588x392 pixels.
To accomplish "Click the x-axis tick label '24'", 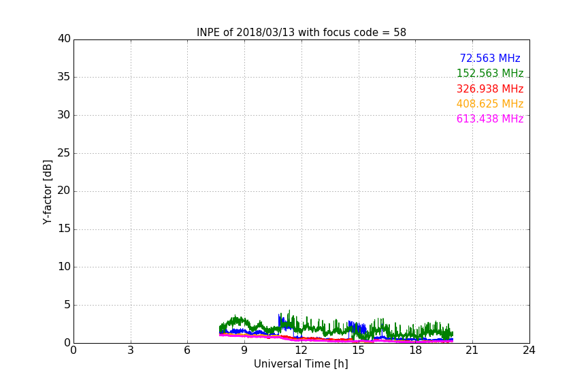I will (x=529, y=350).
